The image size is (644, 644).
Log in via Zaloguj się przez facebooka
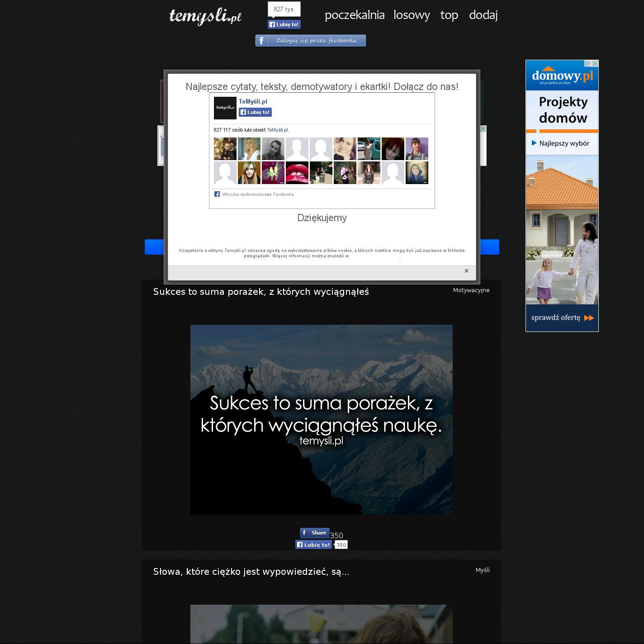310,41
